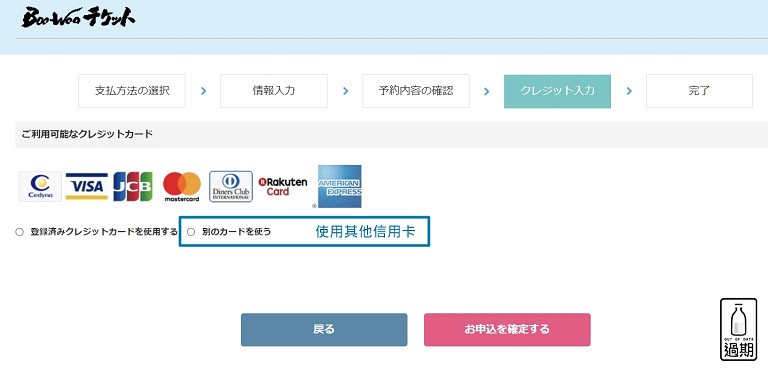The image size is (768, 372).
Task: Click the Boo-Woo チケット logo
Action: (78, 18)
